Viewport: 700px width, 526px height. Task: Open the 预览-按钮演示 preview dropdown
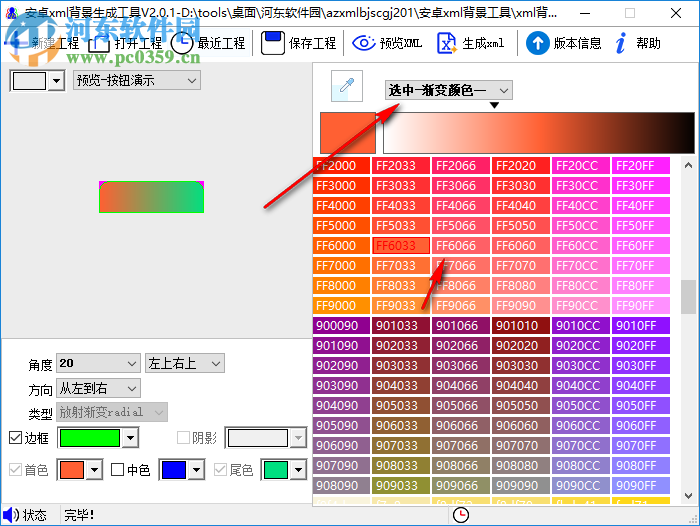tap(137, 80)
